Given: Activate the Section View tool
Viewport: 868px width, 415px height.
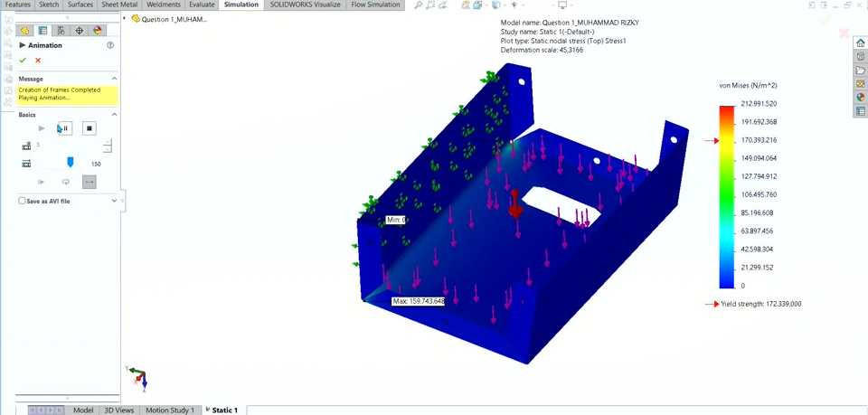Looking at the screenshot, I should 466,5.
